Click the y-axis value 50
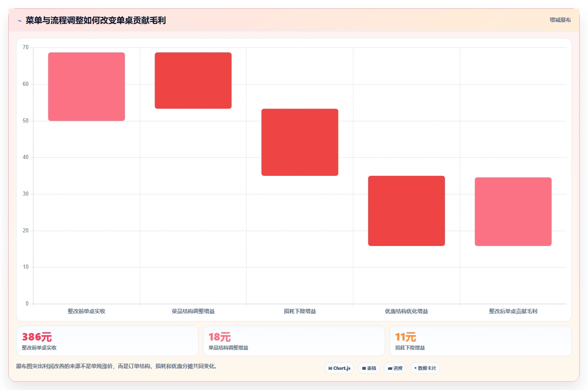The image size is (588, 390). [x=26, y=121]
